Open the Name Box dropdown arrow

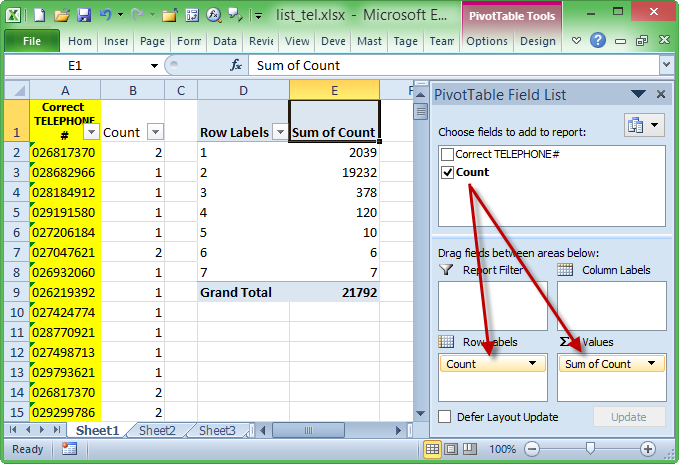coord(154,65)
